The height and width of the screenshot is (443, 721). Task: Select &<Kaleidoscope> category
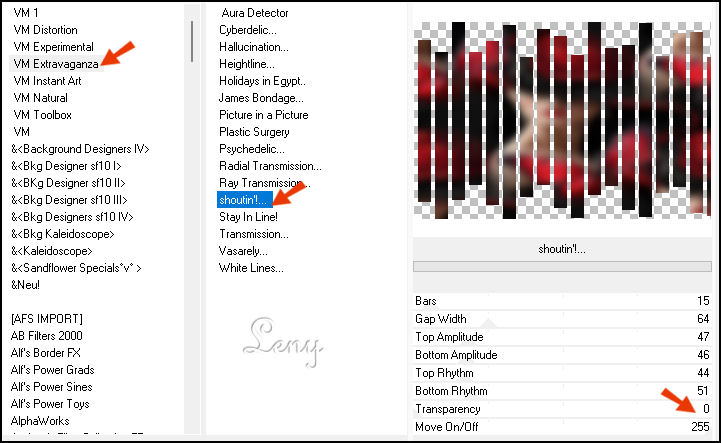[x=52, y=251]
